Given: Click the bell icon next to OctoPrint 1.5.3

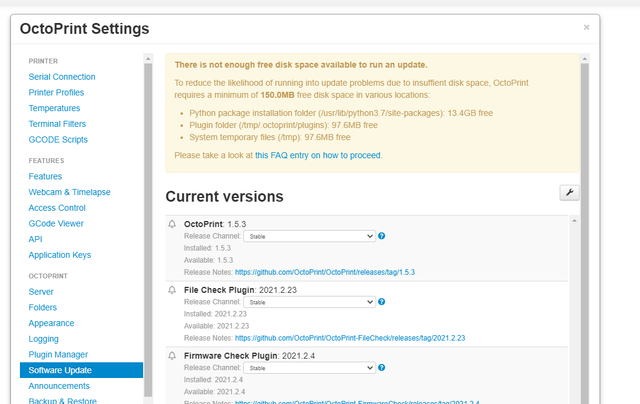Looking at the screenshot, I should point(172,224).
